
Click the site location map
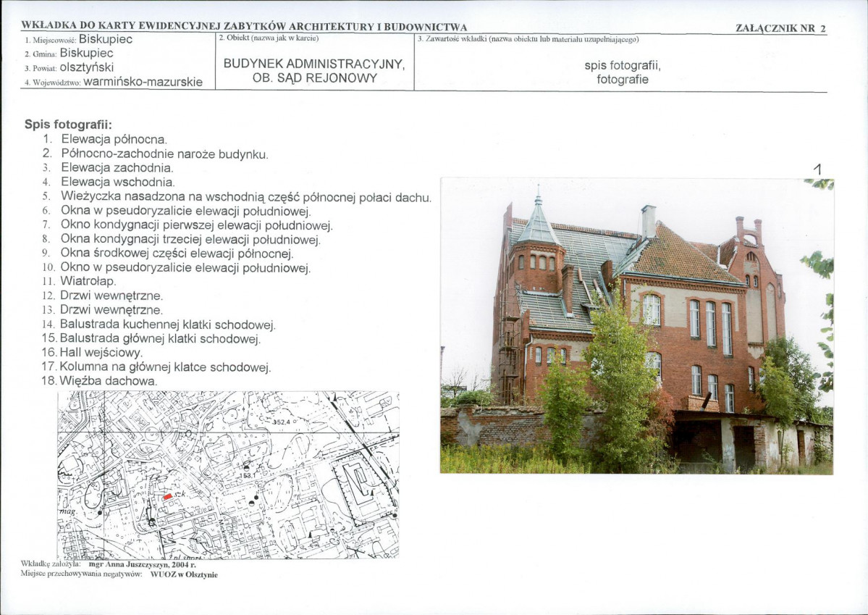pyautogui.click(x=228, y=474)
